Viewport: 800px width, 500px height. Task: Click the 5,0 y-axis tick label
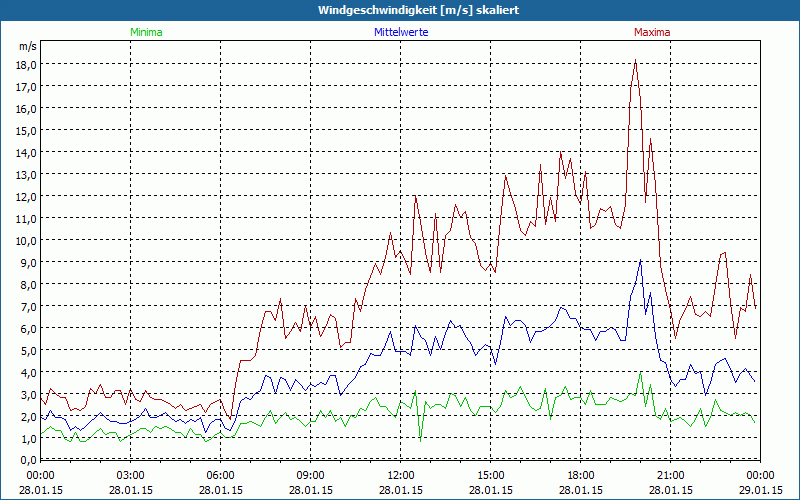[25, 350]
